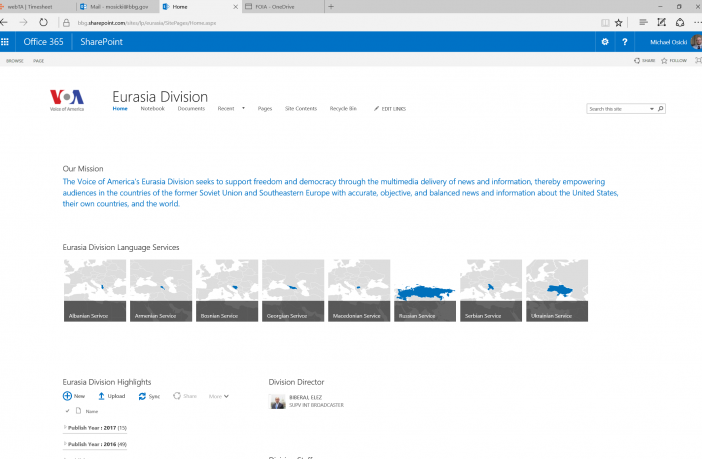Open the PAGE ribbon tab
This screenshot has width=702, height=459.
39,61
